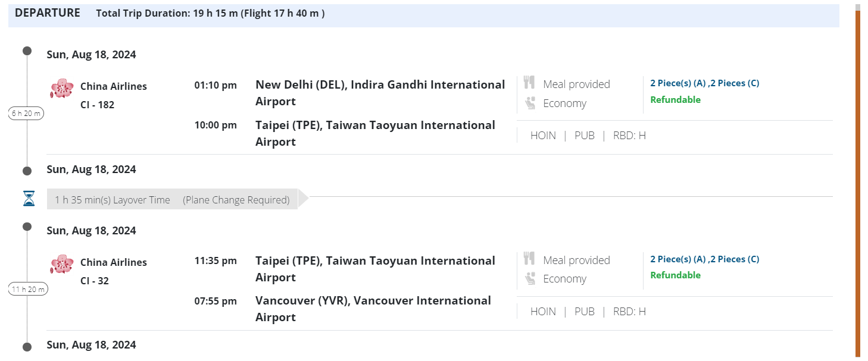Open baggage info link for flight CI - 32

coord(704,259)
